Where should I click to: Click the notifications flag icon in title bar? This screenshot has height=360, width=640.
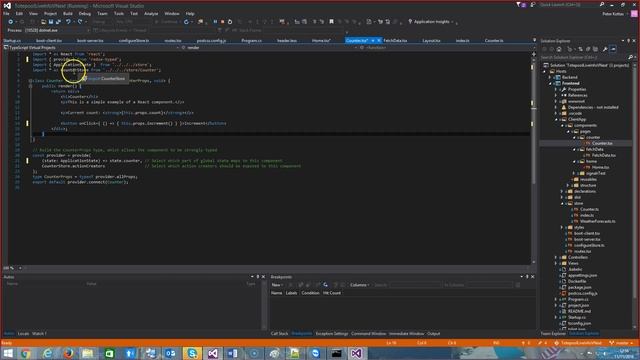tap(519, 5)
